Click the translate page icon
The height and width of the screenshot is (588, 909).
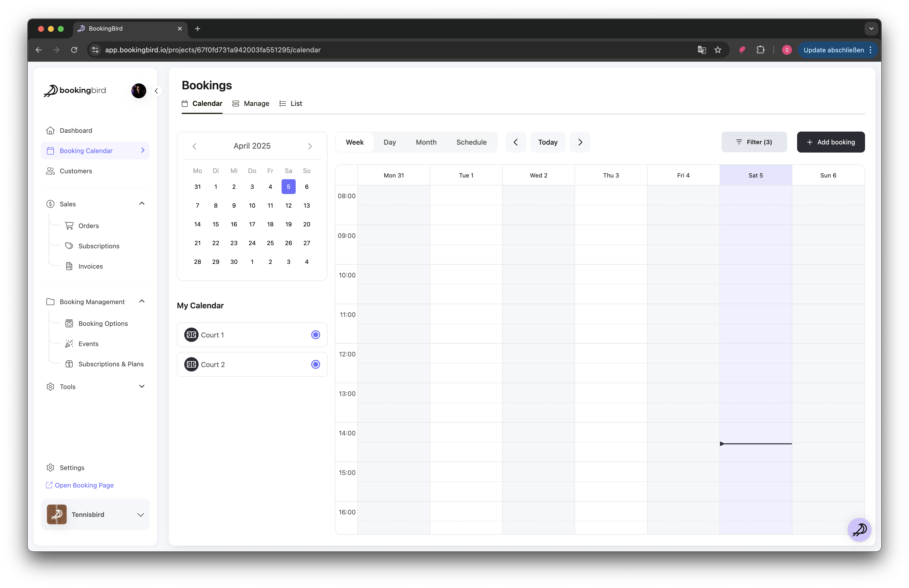702,50
